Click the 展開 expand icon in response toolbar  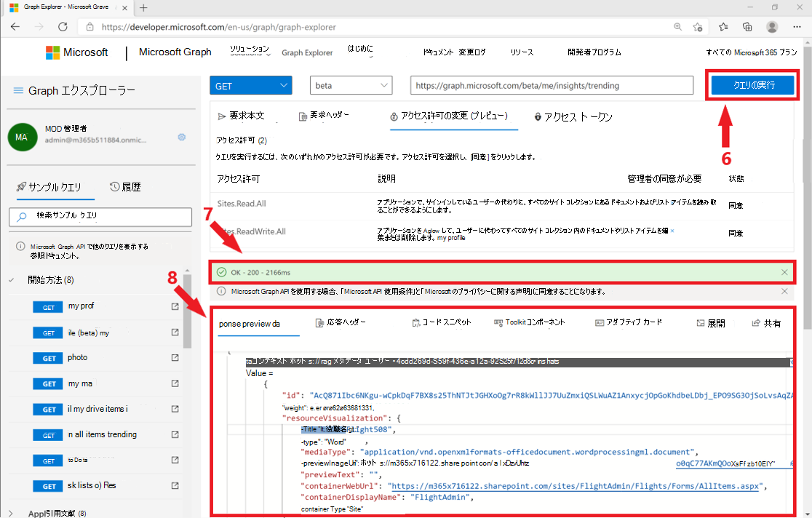pyautogui.click(x=710, y=323)
